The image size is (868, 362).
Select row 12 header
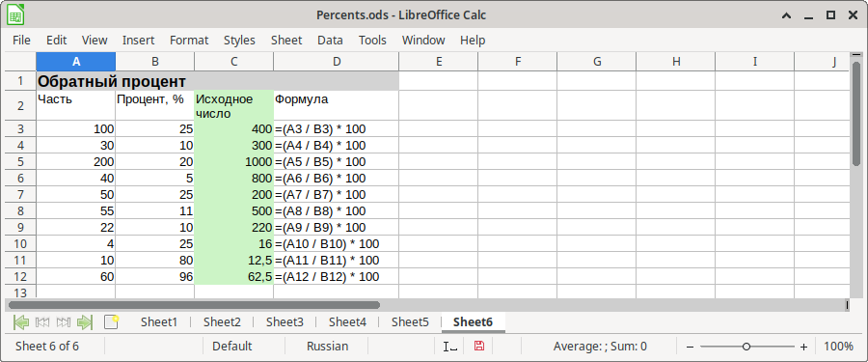coord(20,277)
